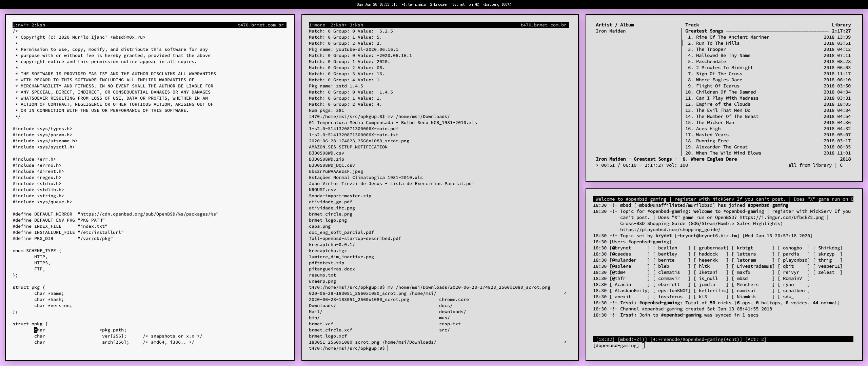Click the irssi #openbsd-gaming input prompt
868x366 pixels.
coord(643,345)
